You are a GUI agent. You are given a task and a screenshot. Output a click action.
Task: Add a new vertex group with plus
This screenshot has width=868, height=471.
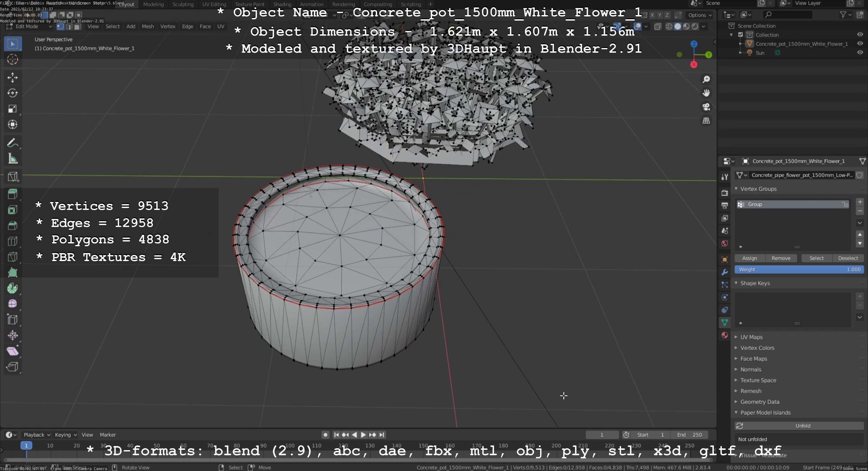(860, 202)
